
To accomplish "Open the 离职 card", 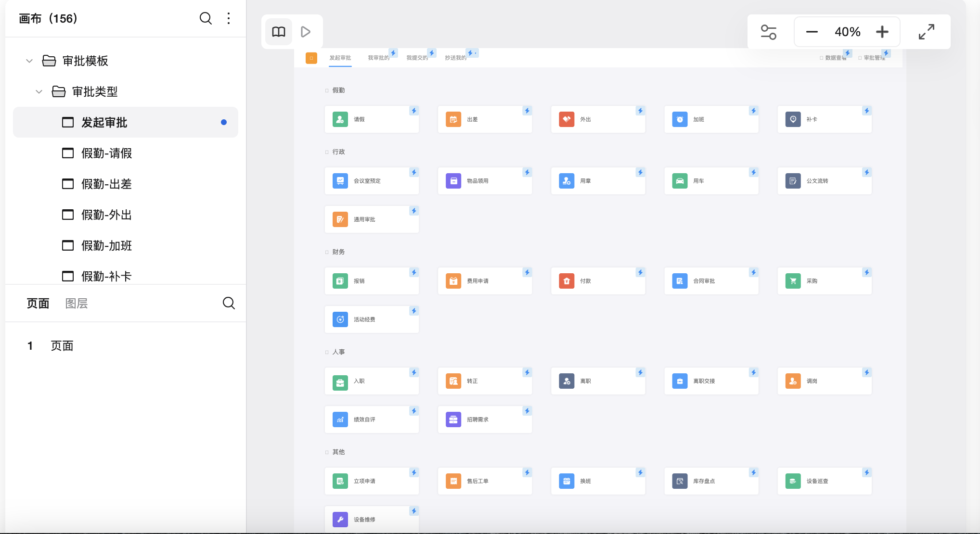I will [x=598, y=381].
